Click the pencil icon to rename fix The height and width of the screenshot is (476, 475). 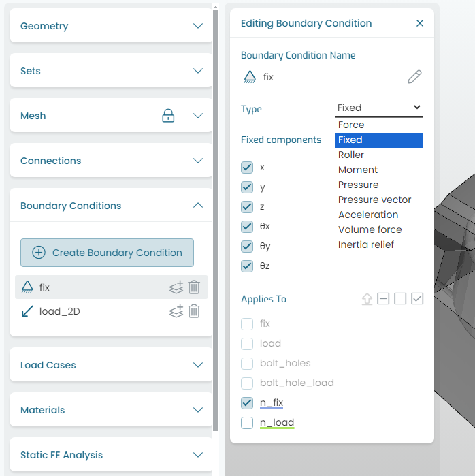(x=414, y=76)
